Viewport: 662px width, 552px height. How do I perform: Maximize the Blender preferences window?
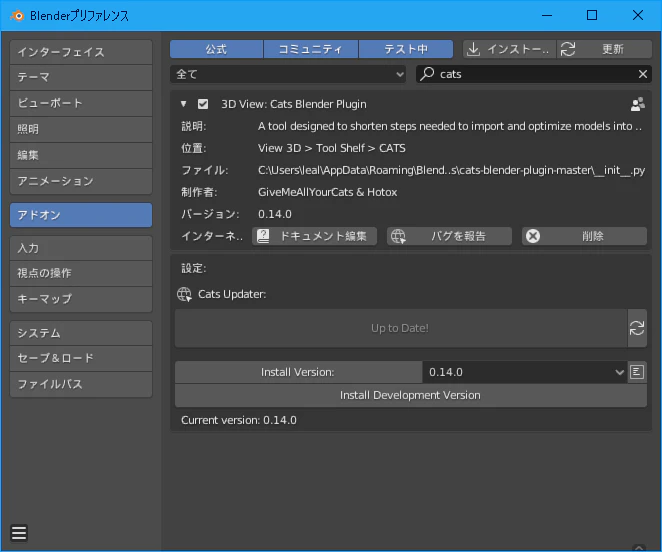point(592,16)
